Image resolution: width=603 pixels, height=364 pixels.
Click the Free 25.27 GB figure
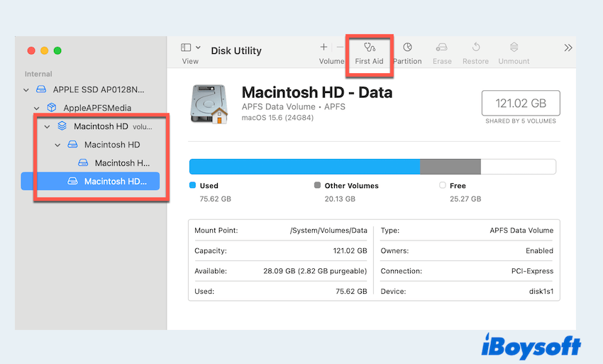465,199
